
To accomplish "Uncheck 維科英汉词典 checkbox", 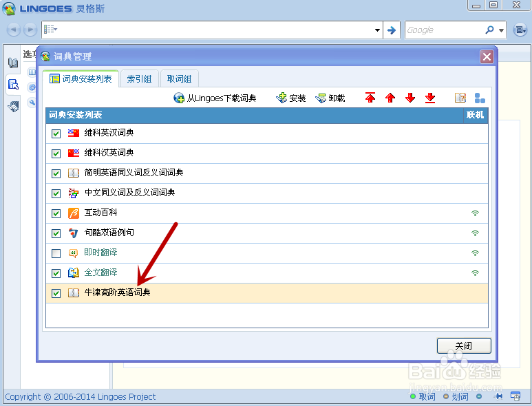I will (56, 133).
